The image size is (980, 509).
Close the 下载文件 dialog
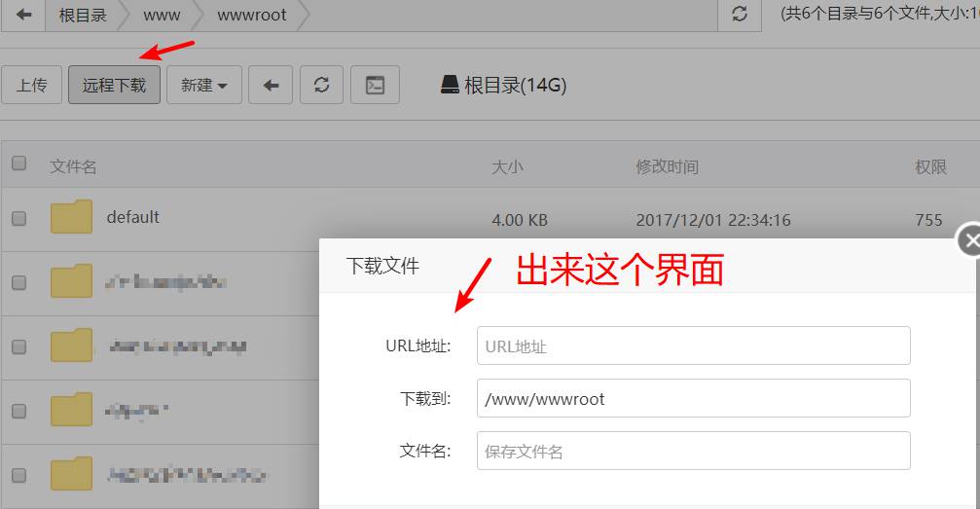(x=969, y=240)
